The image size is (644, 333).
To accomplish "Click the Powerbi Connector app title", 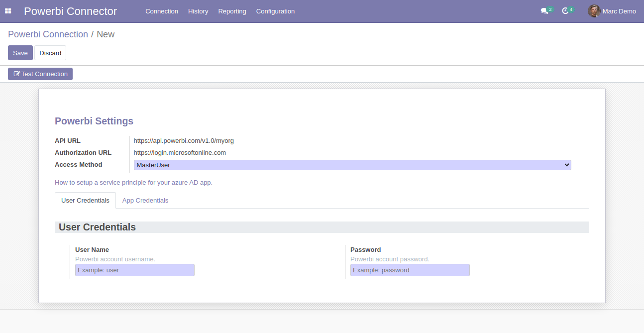I will pos(70,11).
